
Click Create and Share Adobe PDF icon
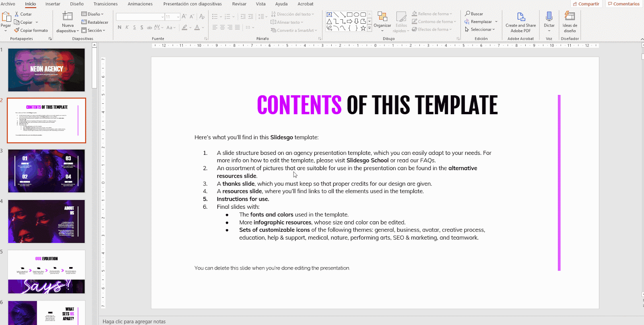521,17
